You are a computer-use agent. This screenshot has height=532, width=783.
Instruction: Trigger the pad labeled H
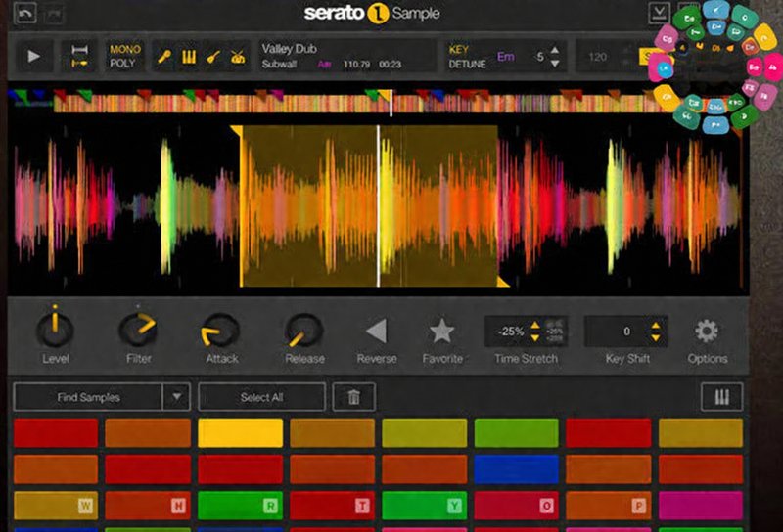(x=148, y=506)
